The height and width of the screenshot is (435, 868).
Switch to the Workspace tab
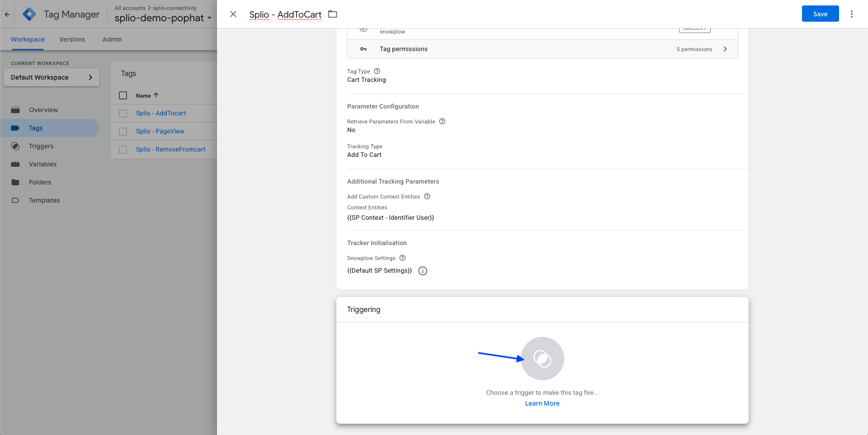(28, 39)
